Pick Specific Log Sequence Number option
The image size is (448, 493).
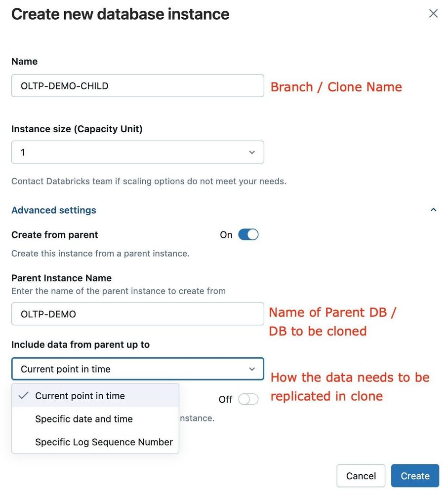tap(104, 442)
